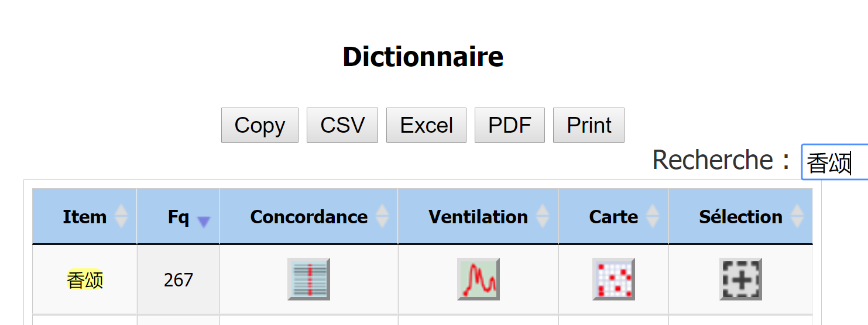Export the table as PDF

click(510, 125)
